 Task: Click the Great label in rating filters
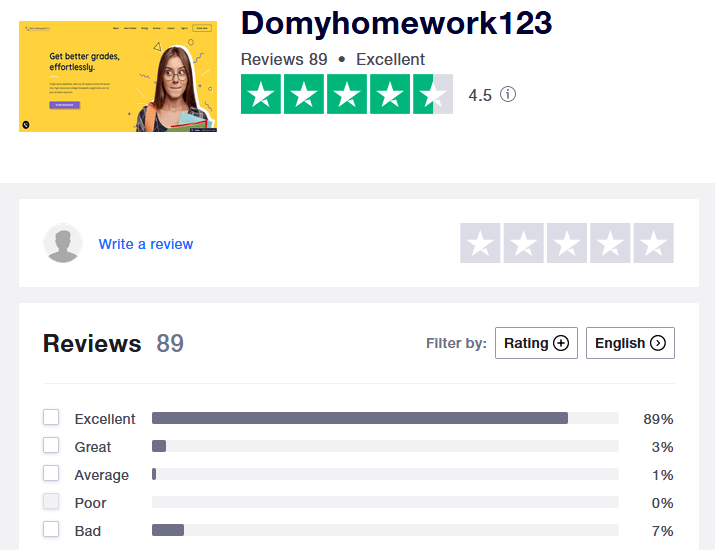click(93, 447)
